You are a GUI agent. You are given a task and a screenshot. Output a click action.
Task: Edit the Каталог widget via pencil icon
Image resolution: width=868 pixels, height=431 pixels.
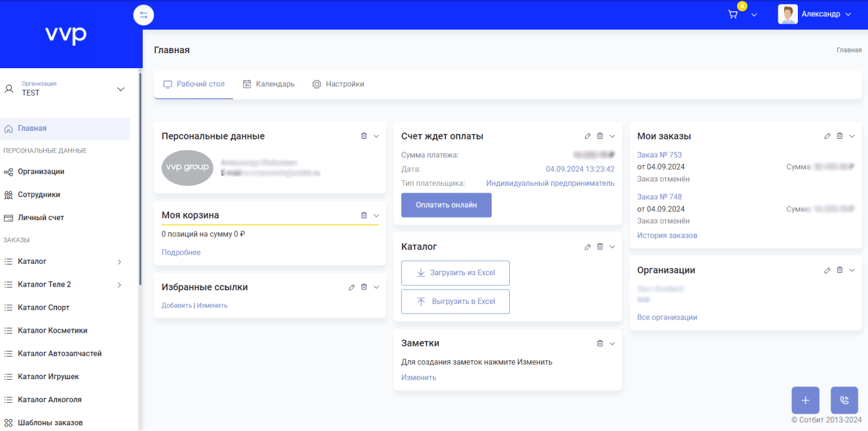click(x=587, y=247)
